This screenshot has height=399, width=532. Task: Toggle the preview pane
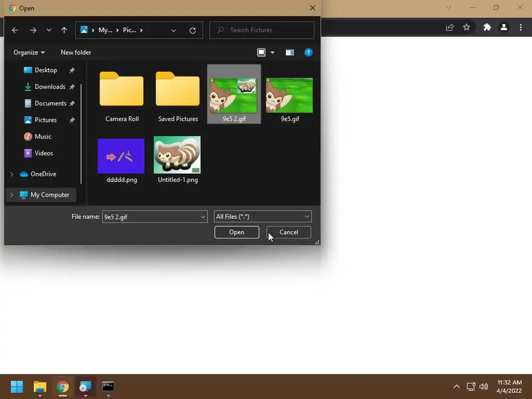(289, 52)
